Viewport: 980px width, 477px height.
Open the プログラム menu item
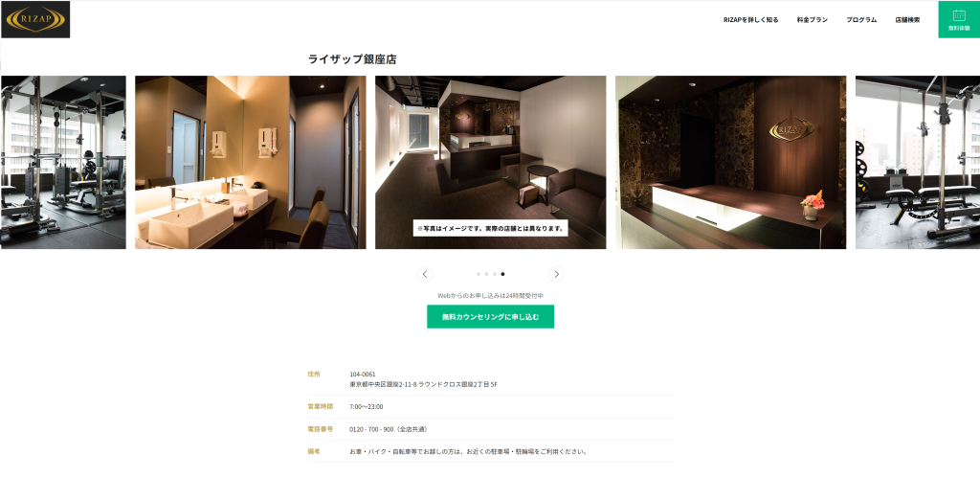(861, 20)
